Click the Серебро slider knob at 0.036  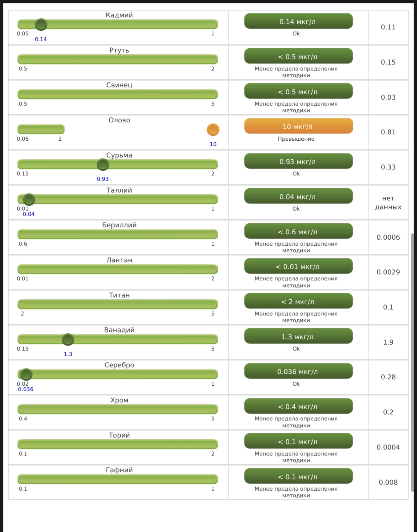pyautogui.click(x=26, y=375)
